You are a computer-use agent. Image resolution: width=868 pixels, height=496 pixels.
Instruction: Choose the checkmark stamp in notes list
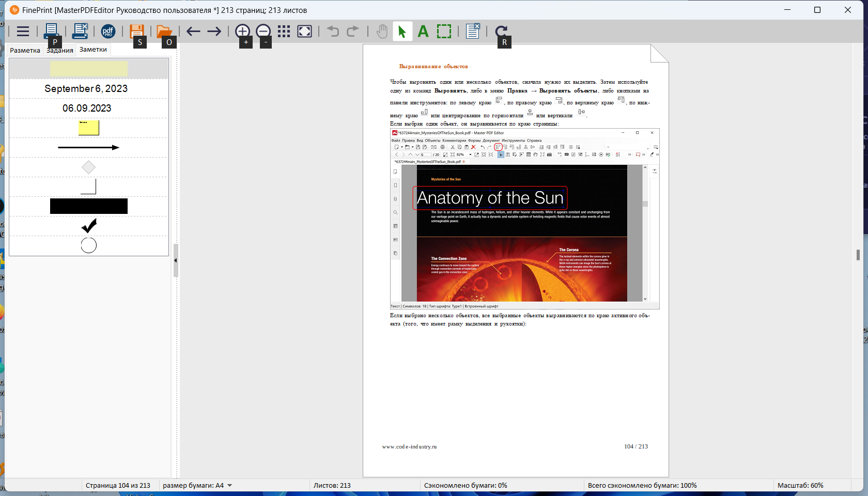pyautogui.click(x=89, y=226)
